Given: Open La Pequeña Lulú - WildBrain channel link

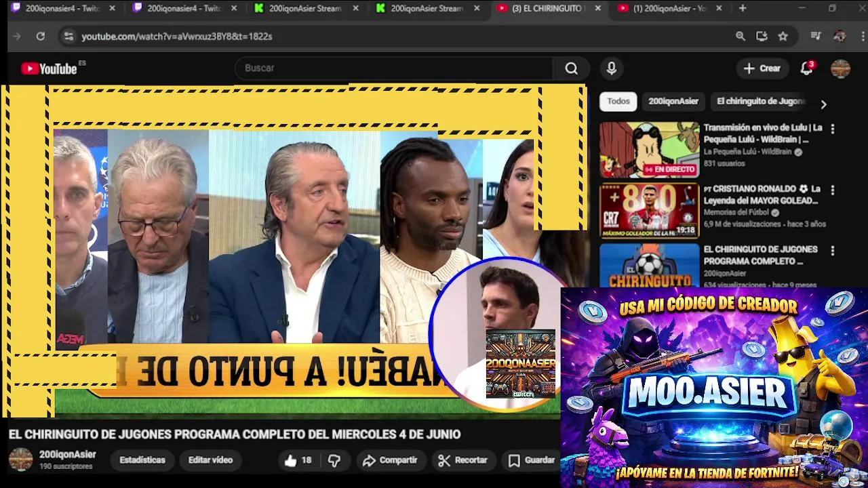Looking at the screenshot, I should point(747,152).
